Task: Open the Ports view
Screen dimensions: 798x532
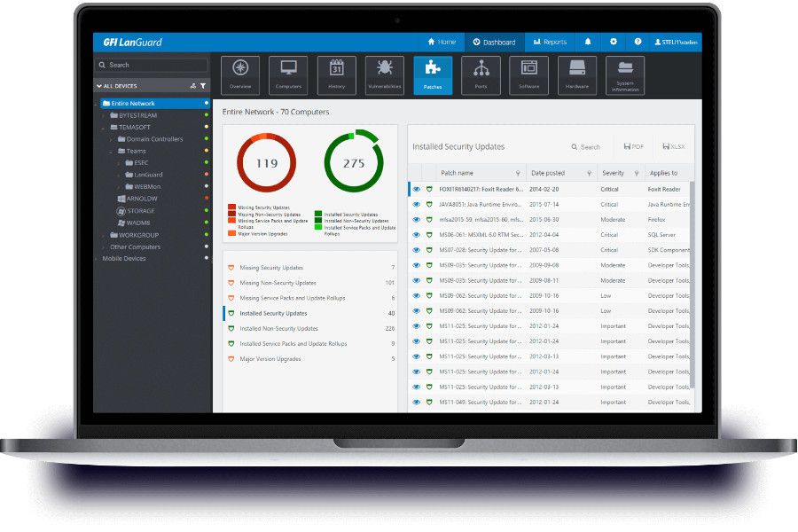Action: click(x=481, y=75)
